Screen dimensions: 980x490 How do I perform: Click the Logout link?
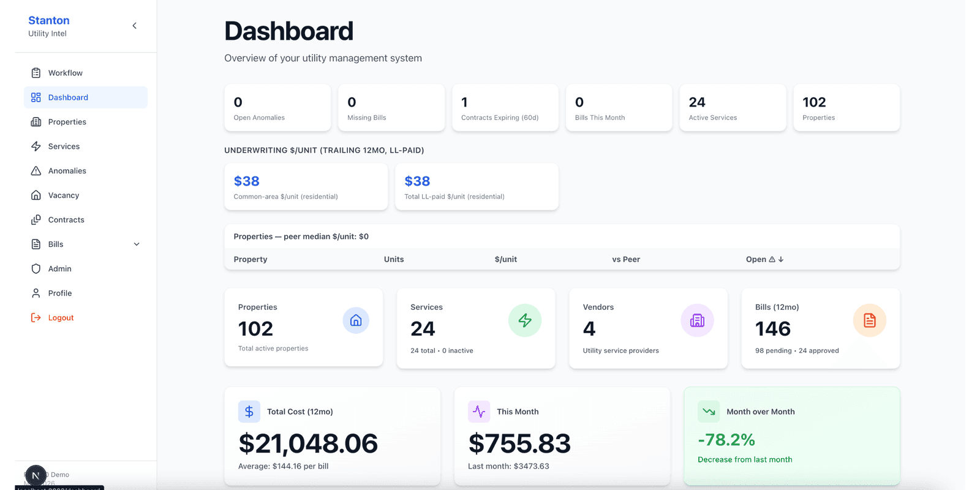coord(86,318)
